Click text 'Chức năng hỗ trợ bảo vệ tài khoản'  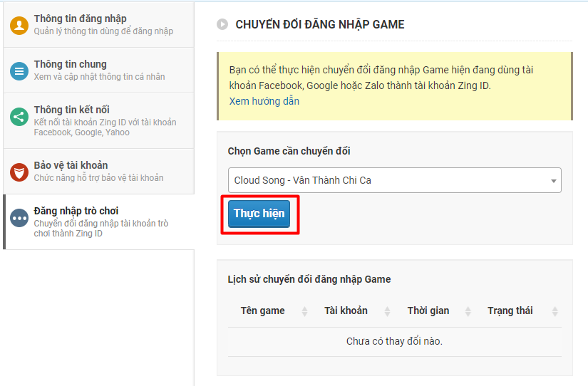pyautogui.click(x=98, y=178)
